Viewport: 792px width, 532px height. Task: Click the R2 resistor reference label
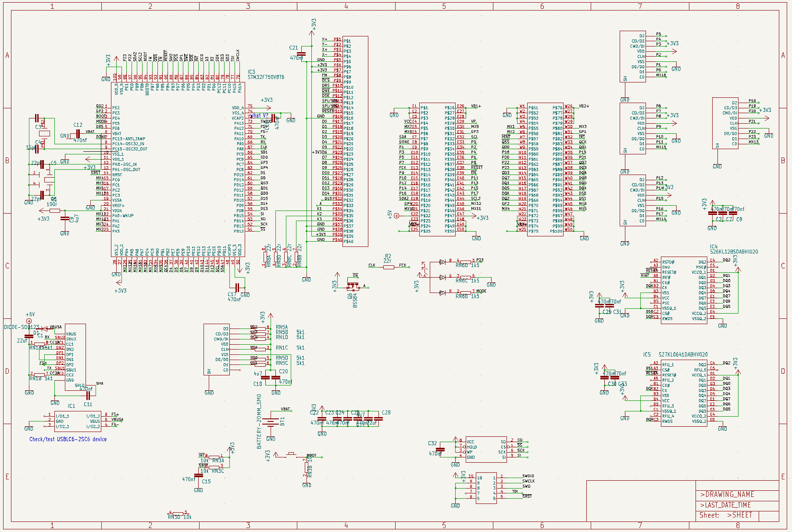[x=388, y=256]
